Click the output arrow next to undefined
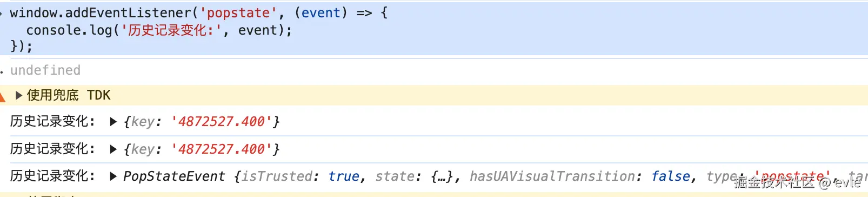Viewport: 868px width, 197px height. click(2, 71)
